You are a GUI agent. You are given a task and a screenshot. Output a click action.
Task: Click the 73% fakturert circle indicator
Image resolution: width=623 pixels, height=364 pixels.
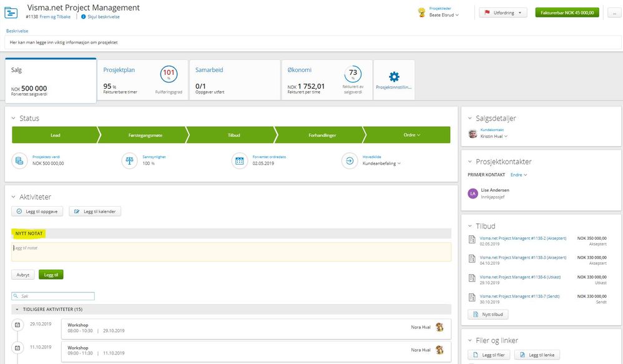point(353,74)
